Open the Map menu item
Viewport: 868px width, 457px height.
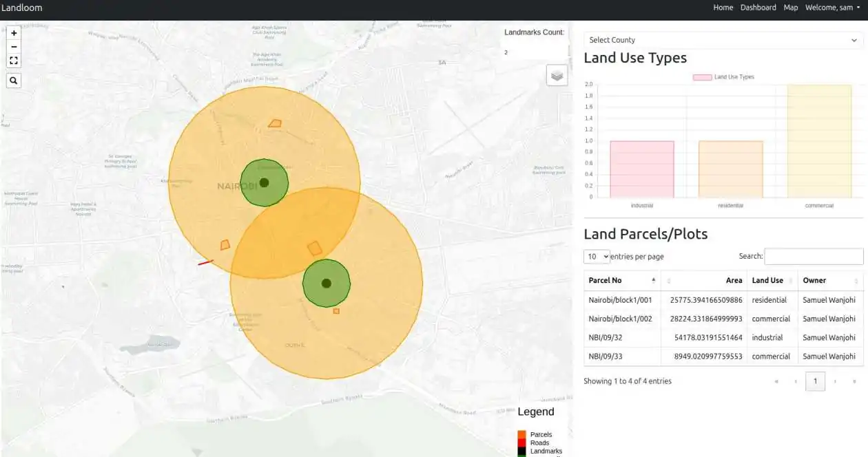point(791,8)
